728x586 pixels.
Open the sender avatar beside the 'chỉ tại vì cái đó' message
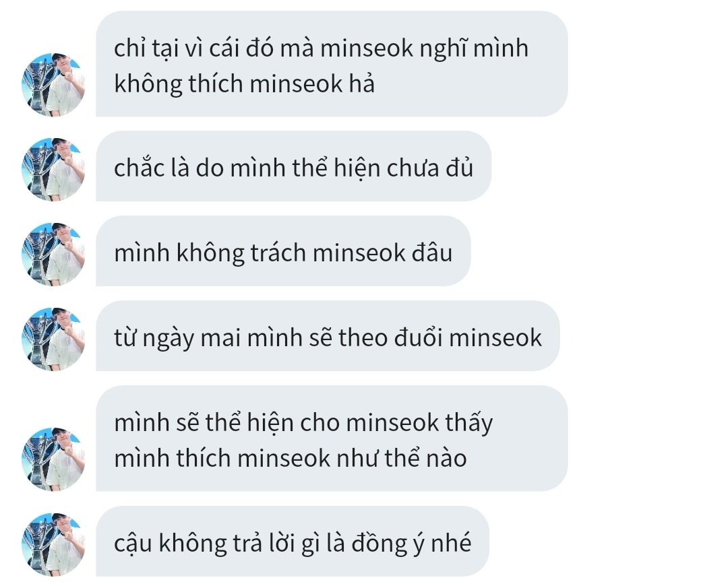[x=53, y=84]
